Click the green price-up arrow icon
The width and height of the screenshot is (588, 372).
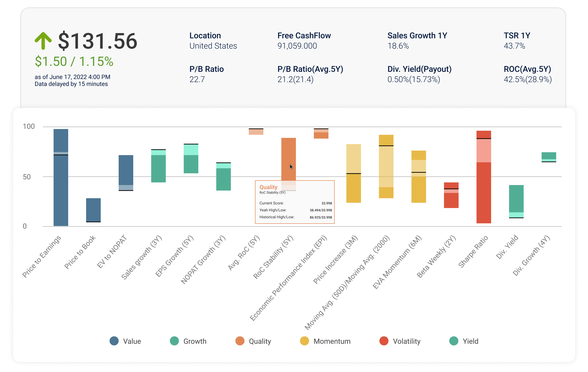[43, 41]
